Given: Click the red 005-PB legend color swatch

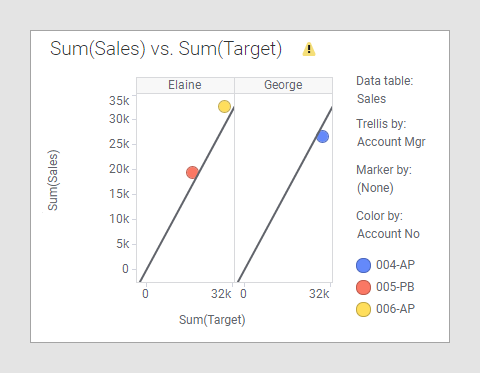Looking at the screenshot, I should coord(363,287).
